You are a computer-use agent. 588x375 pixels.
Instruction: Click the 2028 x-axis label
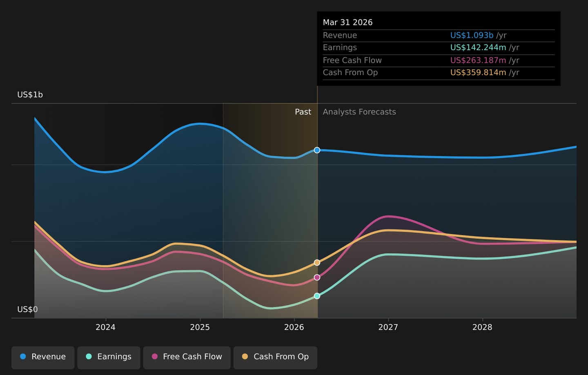click(x=482, y=327)
